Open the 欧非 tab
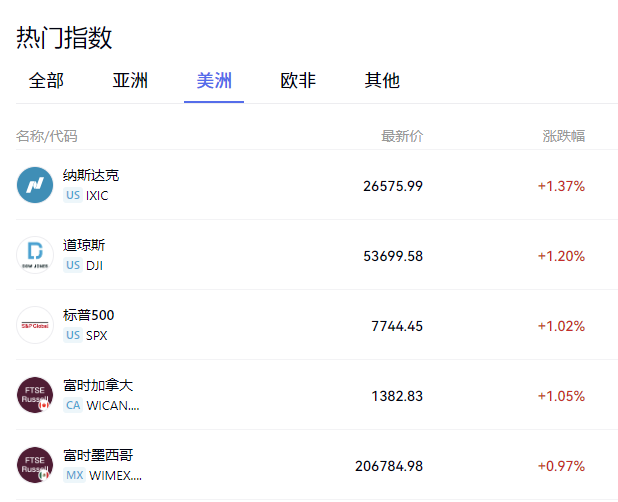Screen dimensions: 618x502 tap(298, 81)
